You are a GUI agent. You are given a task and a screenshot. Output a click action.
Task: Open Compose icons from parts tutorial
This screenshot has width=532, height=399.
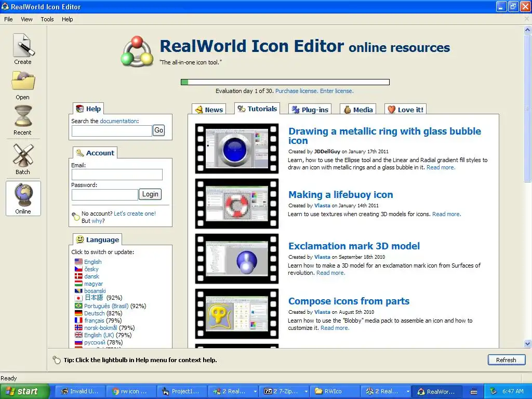349,301
